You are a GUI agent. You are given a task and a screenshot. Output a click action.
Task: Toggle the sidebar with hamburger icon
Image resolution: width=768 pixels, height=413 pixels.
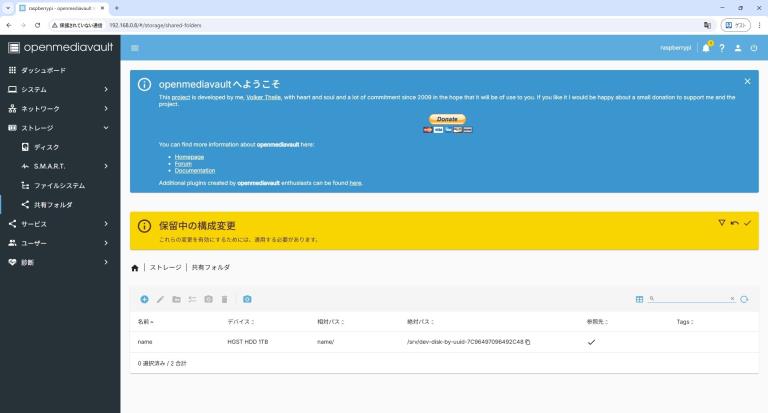pos(135,48)
